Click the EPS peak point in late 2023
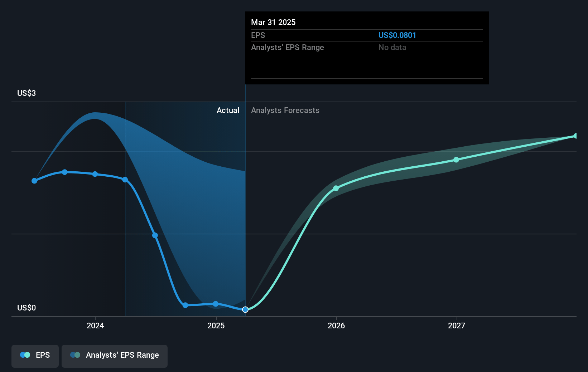This screenshot has height=372, width=588. pos(65,172)
